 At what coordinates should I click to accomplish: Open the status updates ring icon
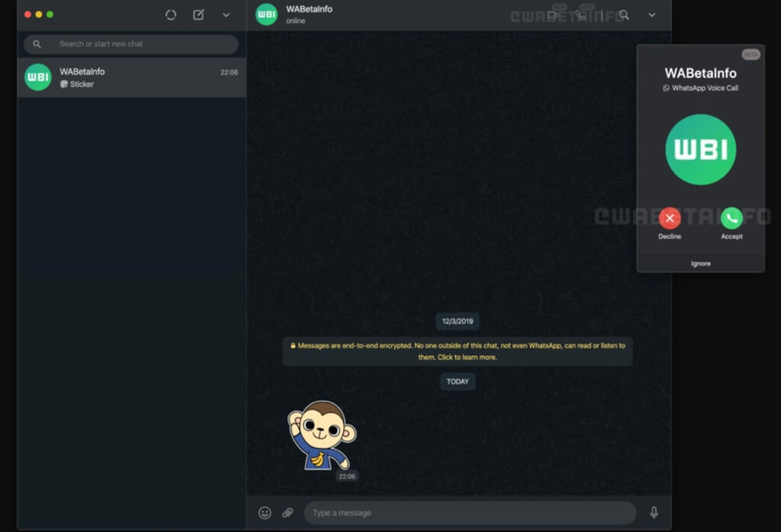point(170,15)
